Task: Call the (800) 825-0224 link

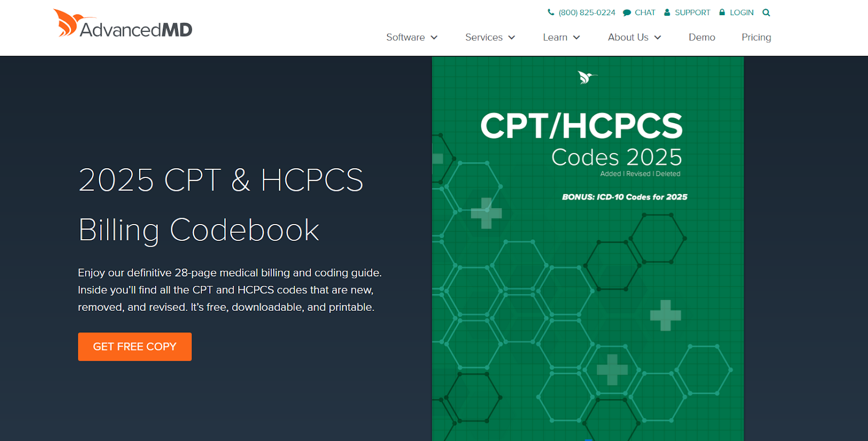Action: [587, 12]
